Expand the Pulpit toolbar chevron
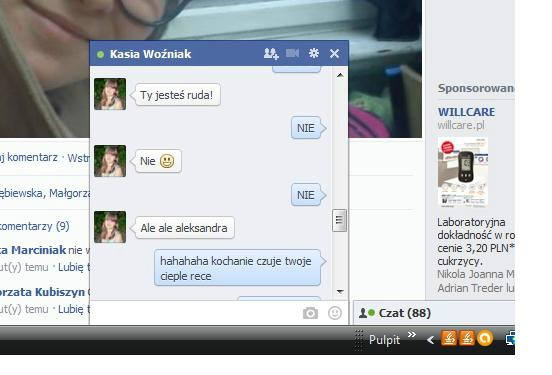 point(412,335)
